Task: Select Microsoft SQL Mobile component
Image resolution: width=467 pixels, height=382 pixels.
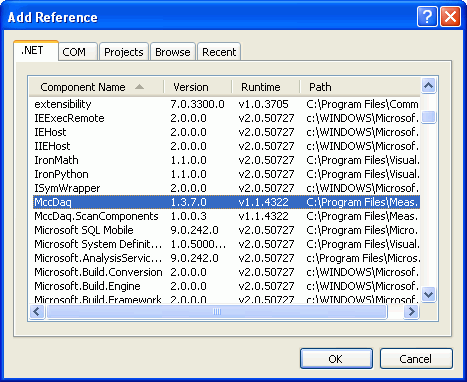Action: pos(226,230)
